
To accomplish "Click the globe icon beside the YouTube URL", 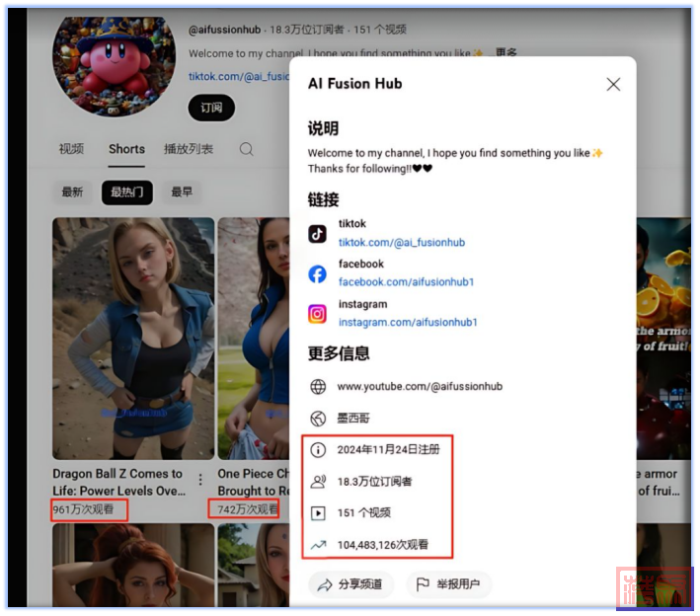I will pyautogui.click(x=318, y=387).
